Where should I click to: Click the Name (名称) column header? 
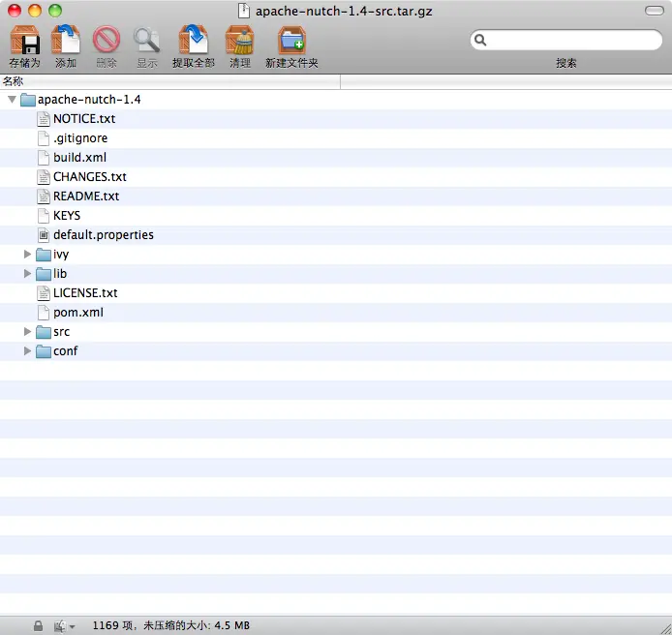(x=170, y=81)
